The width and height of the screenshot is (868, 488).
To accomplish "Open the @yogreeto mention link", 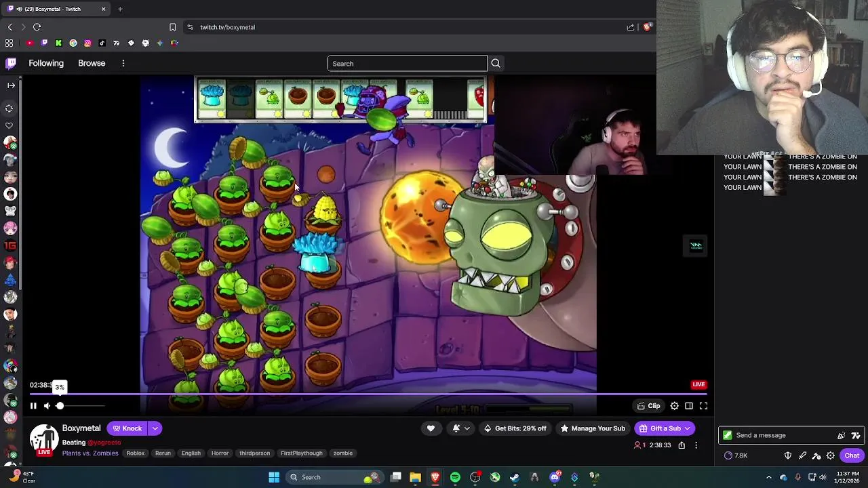I will tap(104, 443).
